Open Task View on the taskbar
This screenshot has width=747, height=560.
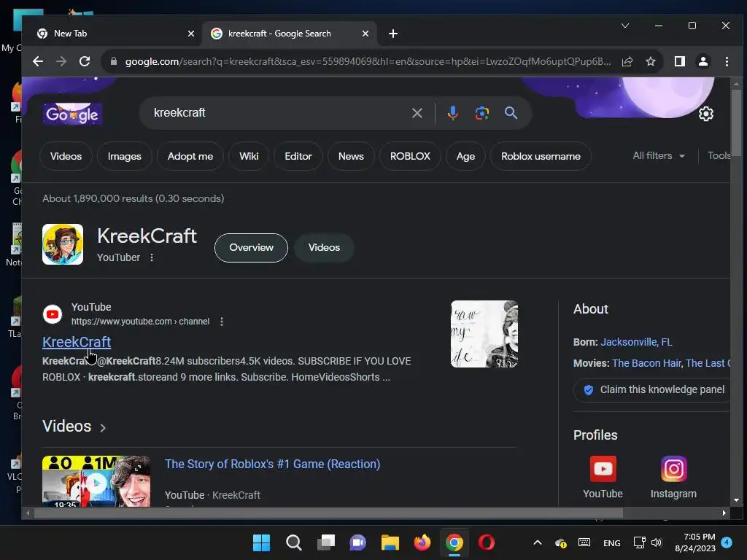tap(326, 542)
